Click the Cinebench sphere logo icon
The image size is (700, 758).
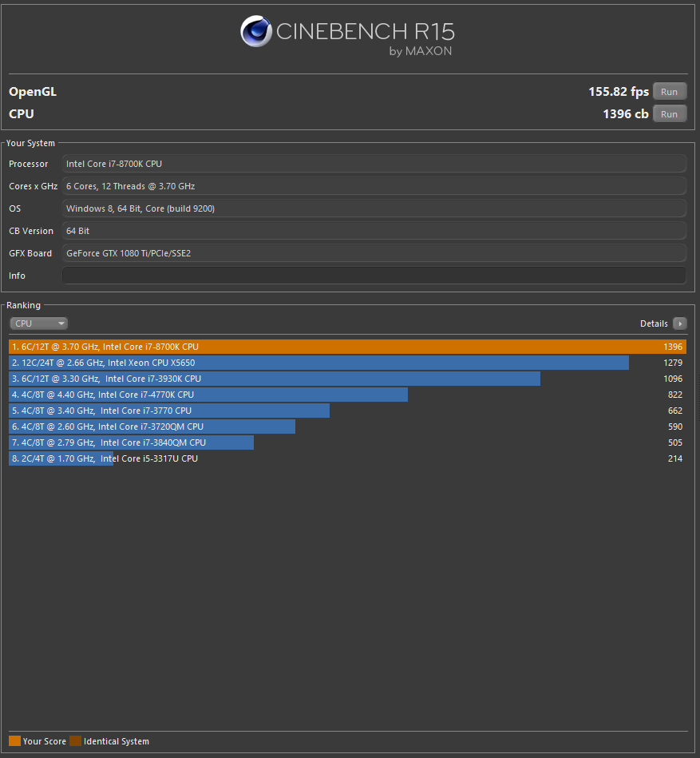[256, 31]
